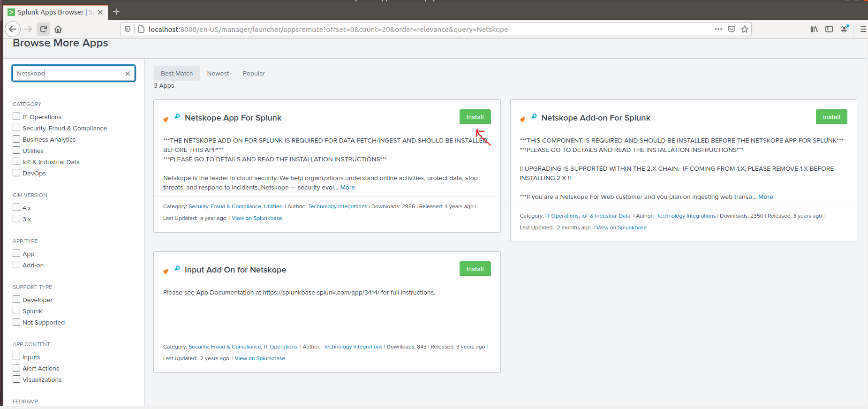Click the blue key icon on Netskope App card
Viewport: 868px width, 409px height.
(177, 116)
